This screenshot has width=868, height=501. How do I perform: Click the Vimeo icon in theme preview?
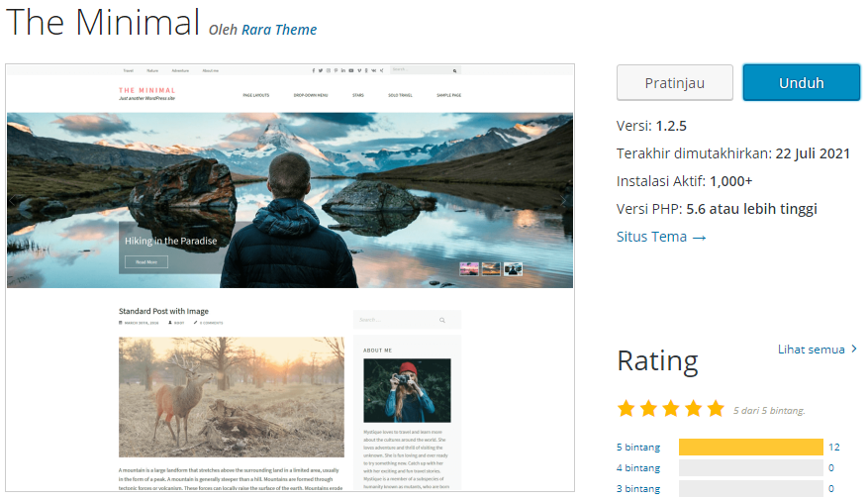click(x=359, y=70)
